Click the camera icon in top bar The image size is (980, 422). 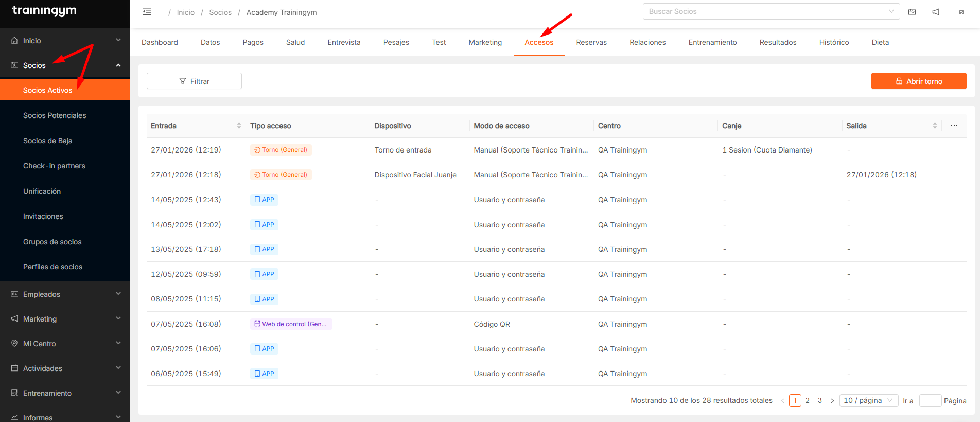961,12
